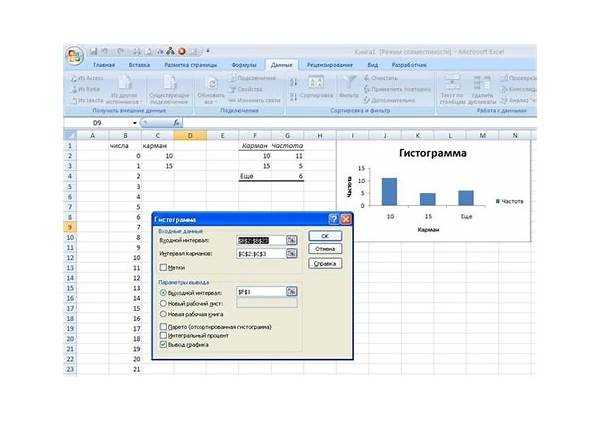
Task: Select column D header
Action: point(190,135)
